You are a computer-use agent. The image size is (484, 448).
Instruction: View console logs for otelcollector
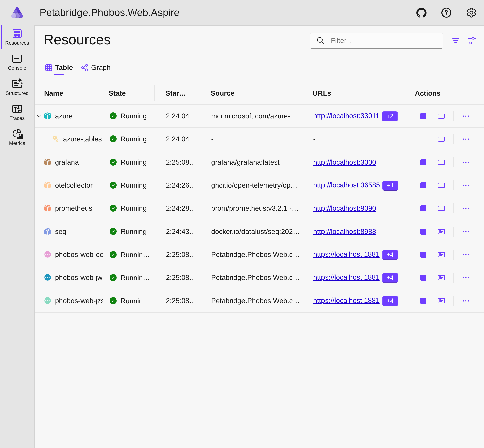coord(441,185)
